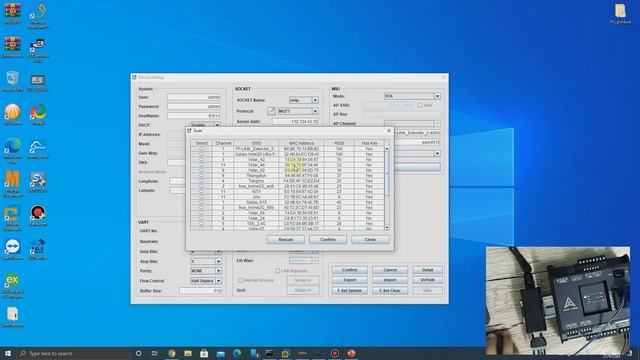Open the multicolor swirl desktop shortcut
The image size is (640, 360).
38,112
